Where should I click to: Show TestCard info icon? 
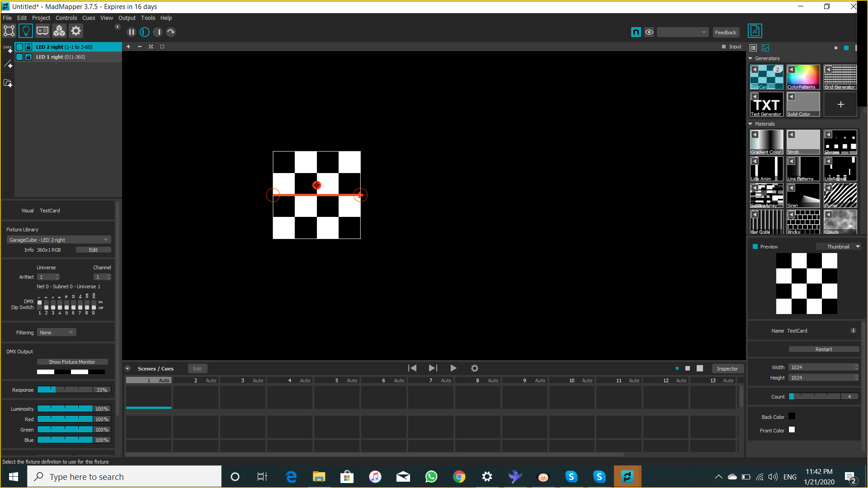pos(853,330)
